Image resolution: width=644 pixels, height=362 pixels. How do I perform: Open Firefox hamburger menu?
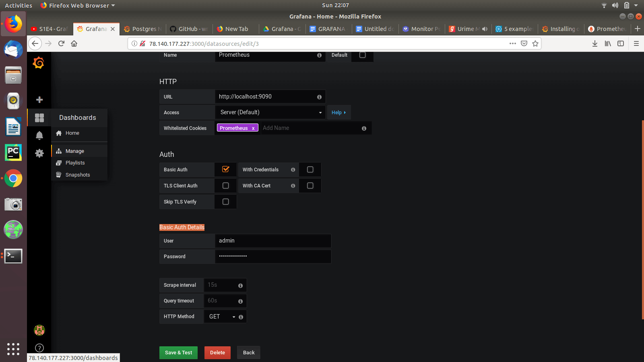coord(636,43)
